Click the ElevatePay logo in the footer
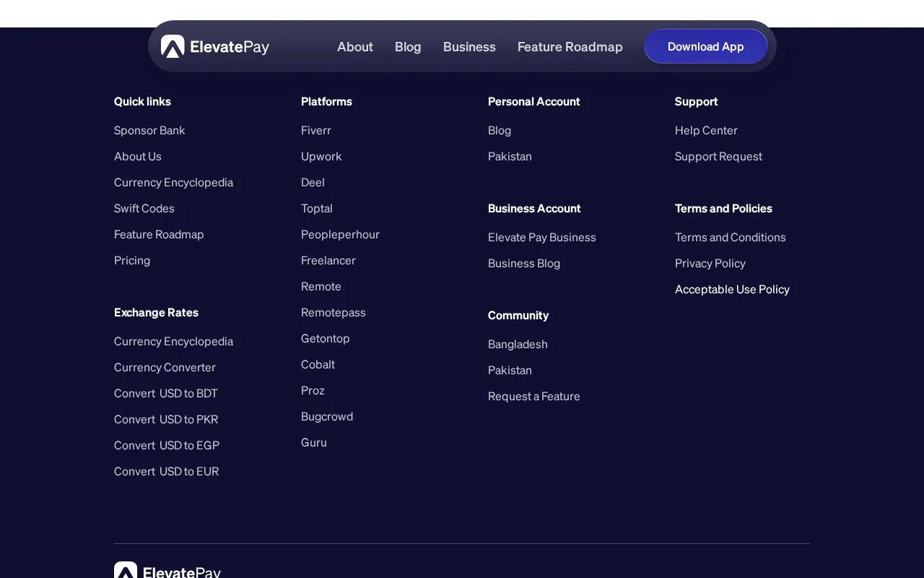Viewport: 924px width, 578px height. [167, 570]
